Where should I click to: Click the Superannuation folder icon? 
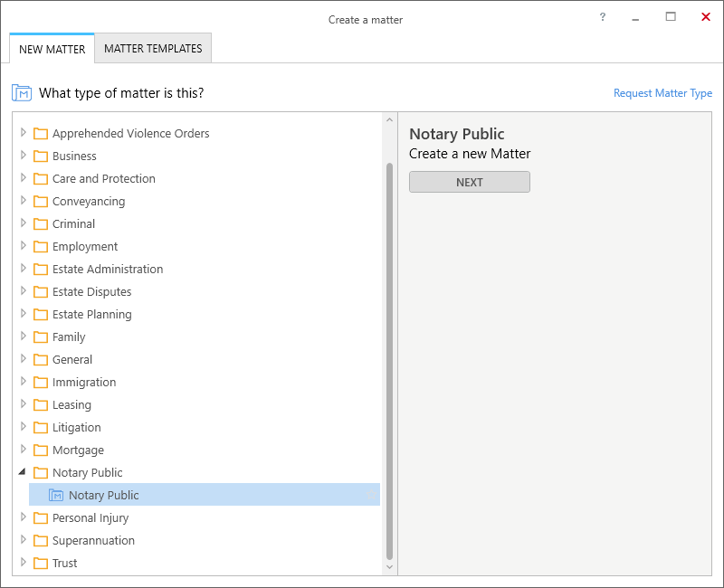pos(41,541)
